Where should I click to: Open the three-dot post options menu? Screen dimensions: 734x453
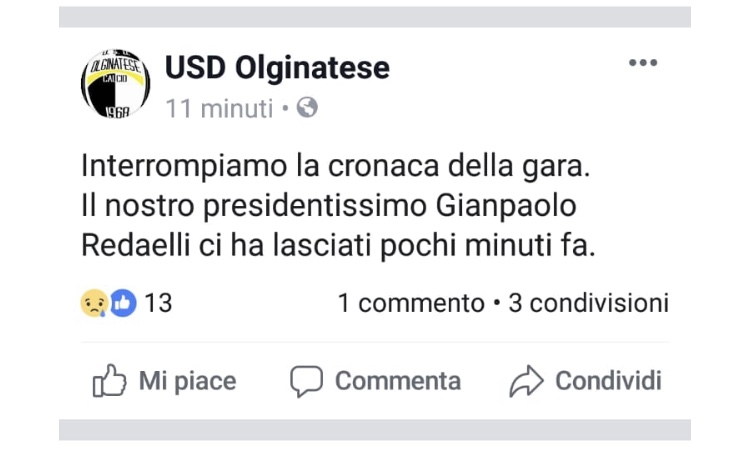coord(644,63)
